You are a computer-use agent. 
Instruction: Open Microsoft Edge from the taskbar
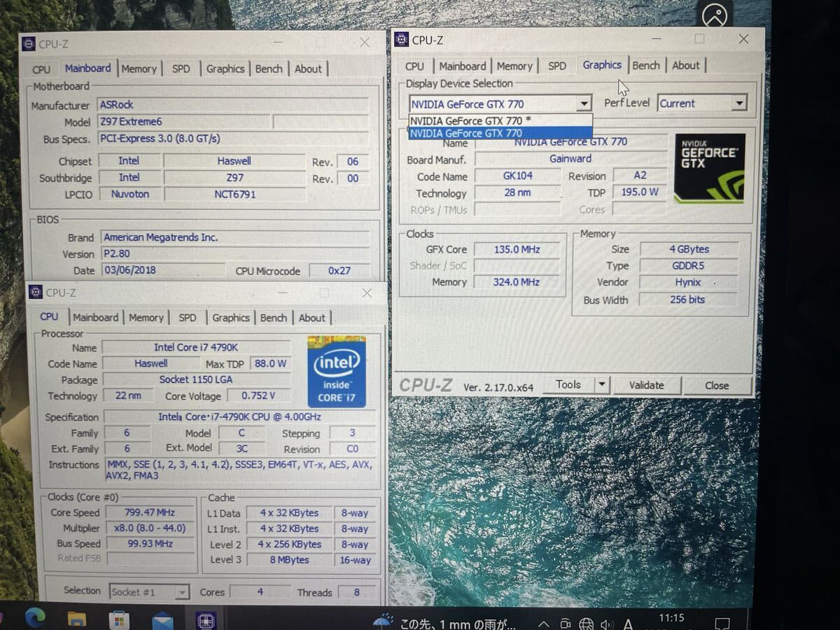(34, 617)
